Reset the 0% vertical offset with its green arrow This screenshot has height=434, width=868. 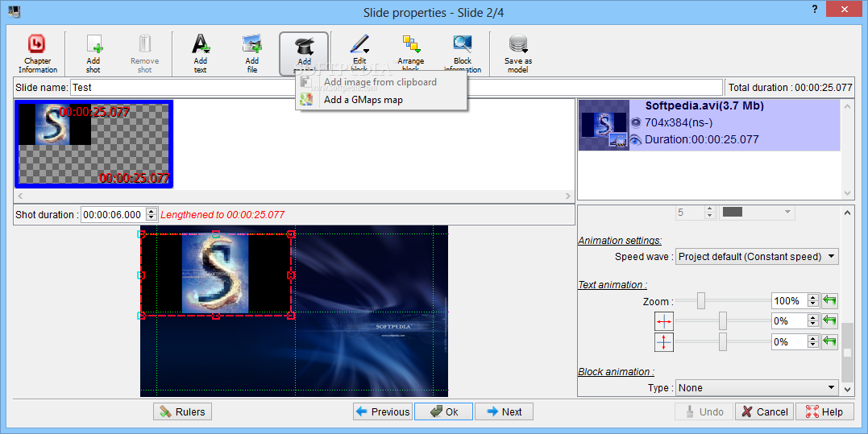click(829, 341)
